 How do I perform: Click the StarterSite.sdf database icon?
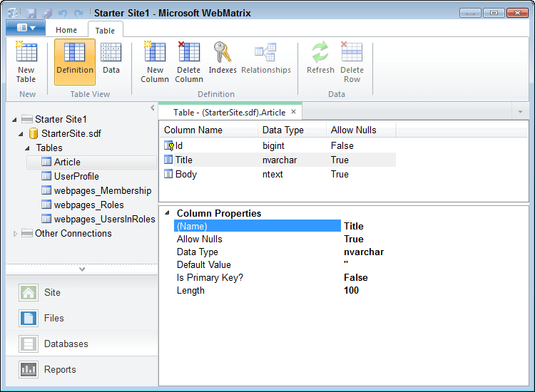(33, 133)
